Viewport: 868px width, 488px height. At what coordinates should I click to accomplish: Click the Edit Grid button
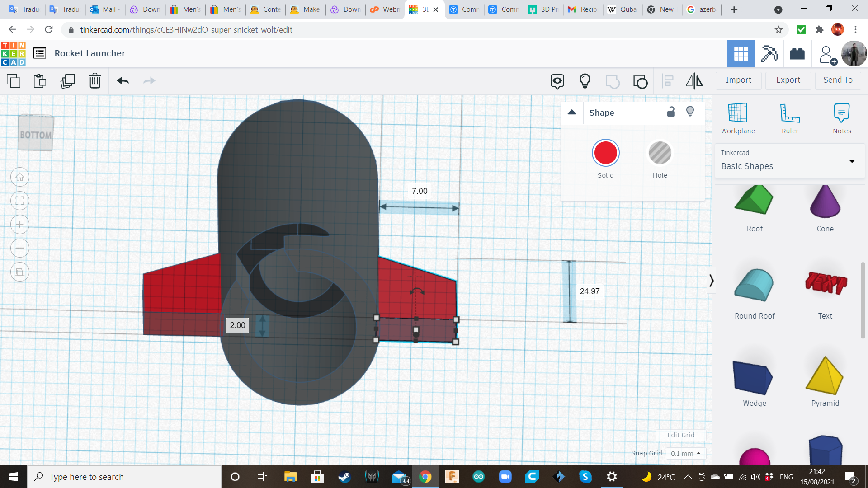(x=680, y=435)
